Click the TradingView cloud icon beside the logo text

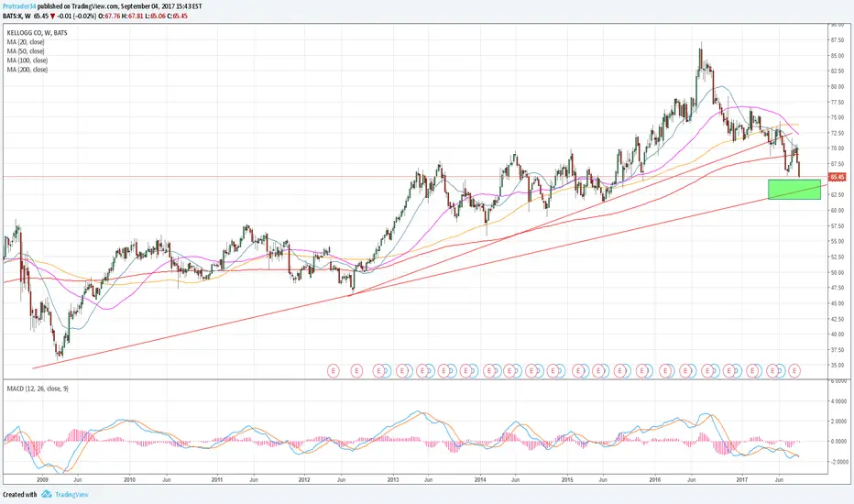pyautogui.click(x=47, y=494)
